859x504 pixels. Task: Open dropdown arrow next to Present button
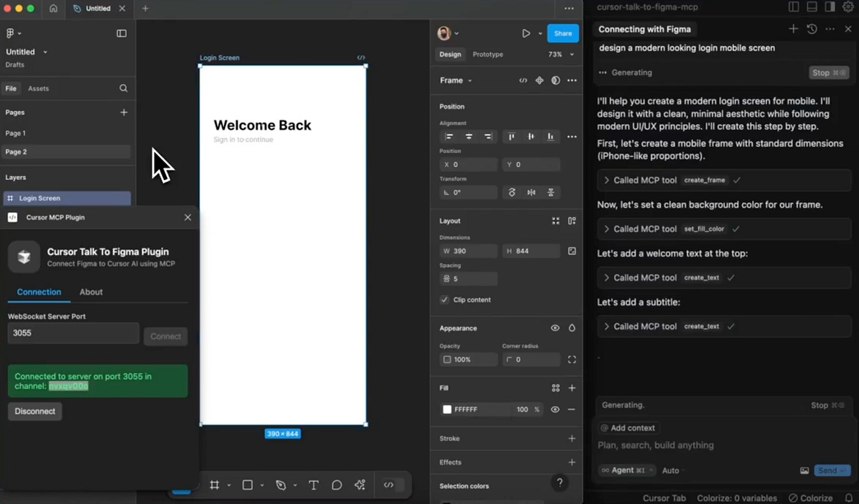(x=540, y=34)
